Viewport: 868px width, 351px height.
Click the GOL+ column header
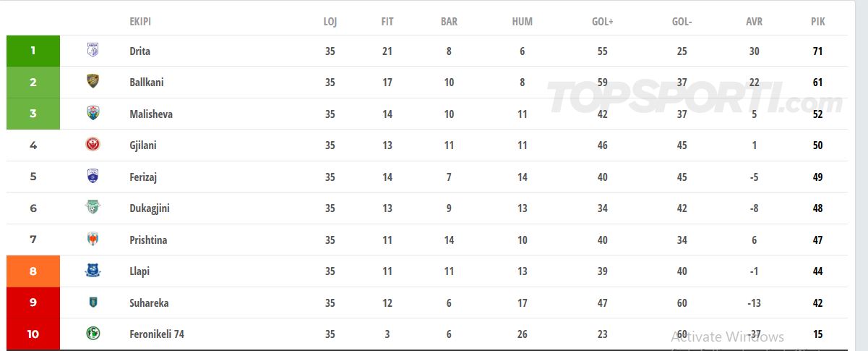(602, 22)
